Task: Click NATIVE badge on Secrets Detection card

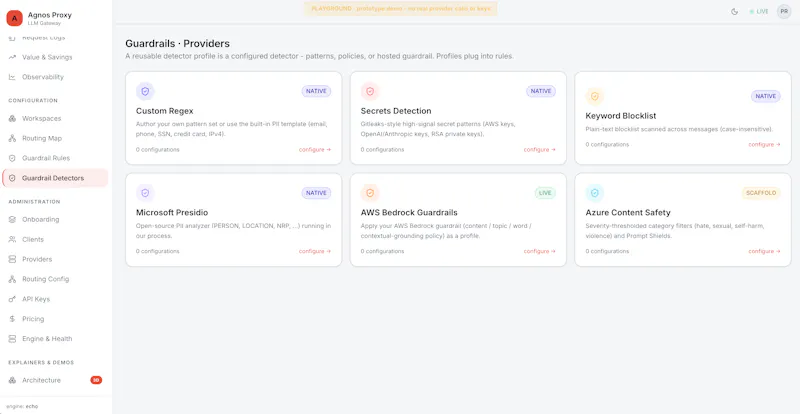Action: [541, 91]
